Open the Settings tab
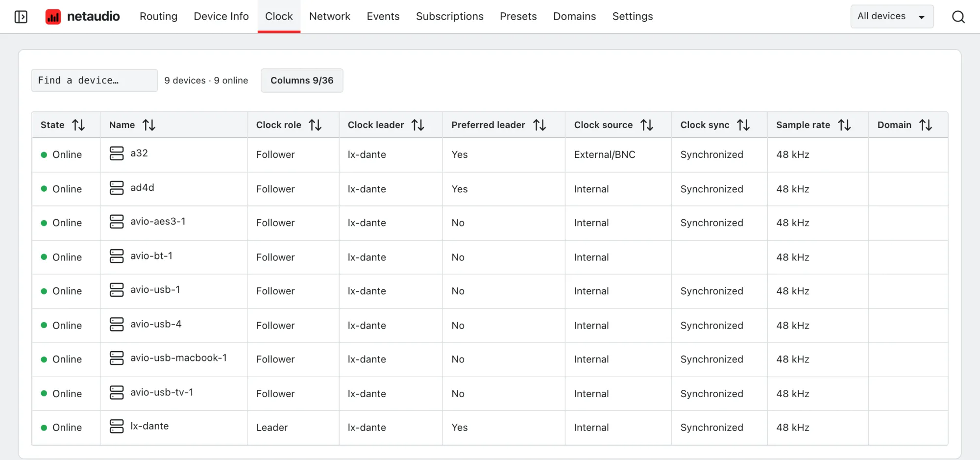This screenshot has height=460, width=980. (633, 16)
